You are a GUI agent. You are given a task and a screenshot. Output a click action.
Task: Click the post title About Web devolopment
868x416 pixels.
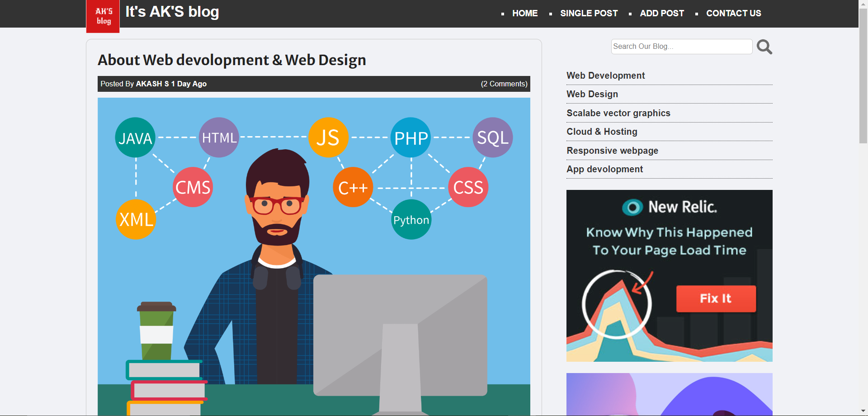pyautogui.click(x=232, y=60)
